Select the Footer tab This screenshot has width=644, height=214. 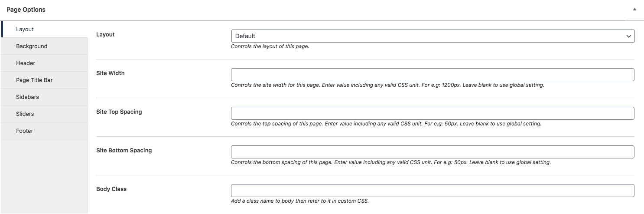tap(24, 131)
